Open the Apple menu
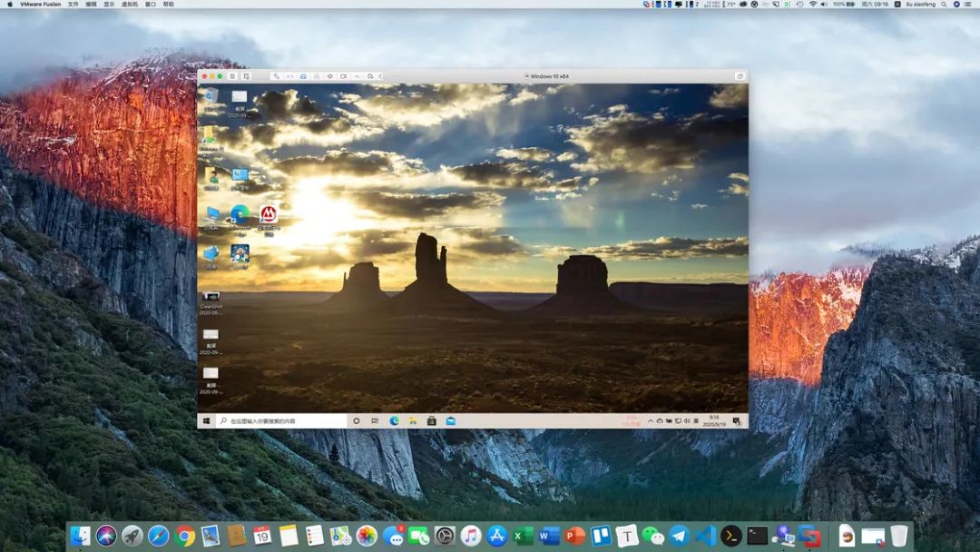Screen dimensions: 980x552 (9, 4)
